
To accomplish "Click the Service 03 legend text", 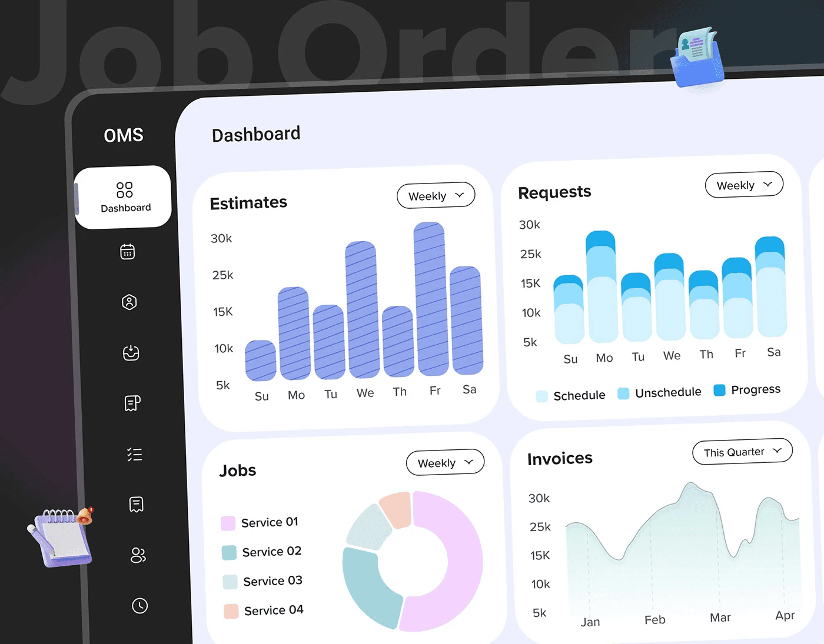I will point(273,581).
